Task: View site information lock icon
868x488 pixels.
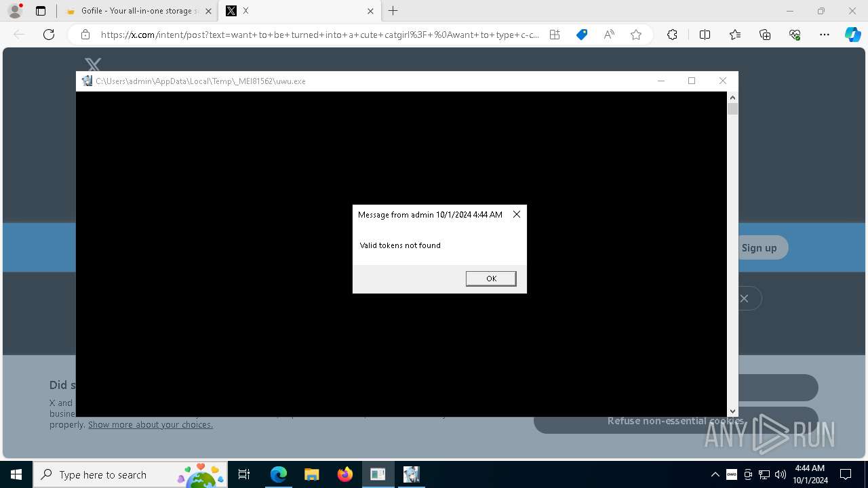Action: (x=85, y=35)
